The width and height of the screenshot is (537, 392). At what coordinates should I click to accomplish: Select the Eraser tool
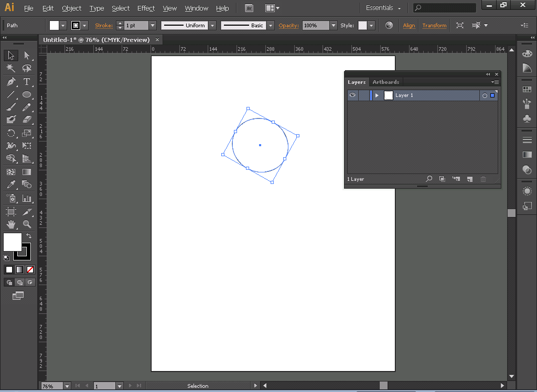27,119
